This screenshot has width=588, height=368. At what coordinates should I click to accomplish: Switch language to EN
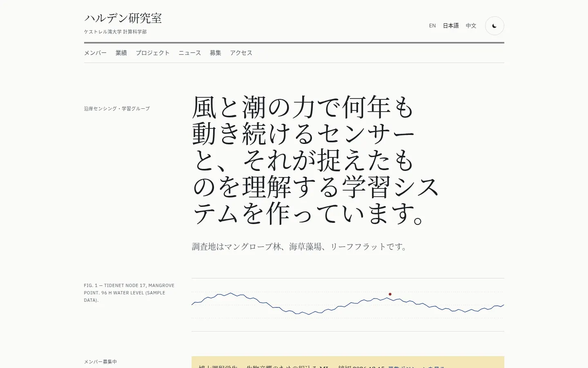pyautogui.click(x=432, y=26)
